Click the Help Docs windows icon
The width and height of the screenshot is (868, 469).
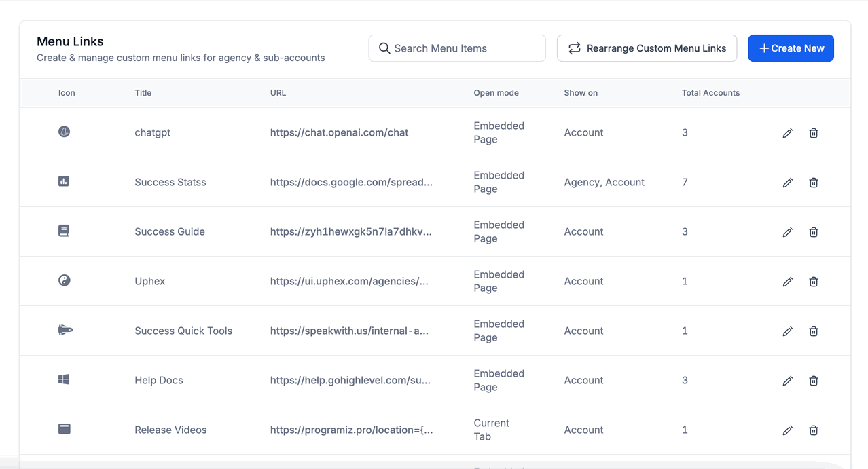(64, 379)
